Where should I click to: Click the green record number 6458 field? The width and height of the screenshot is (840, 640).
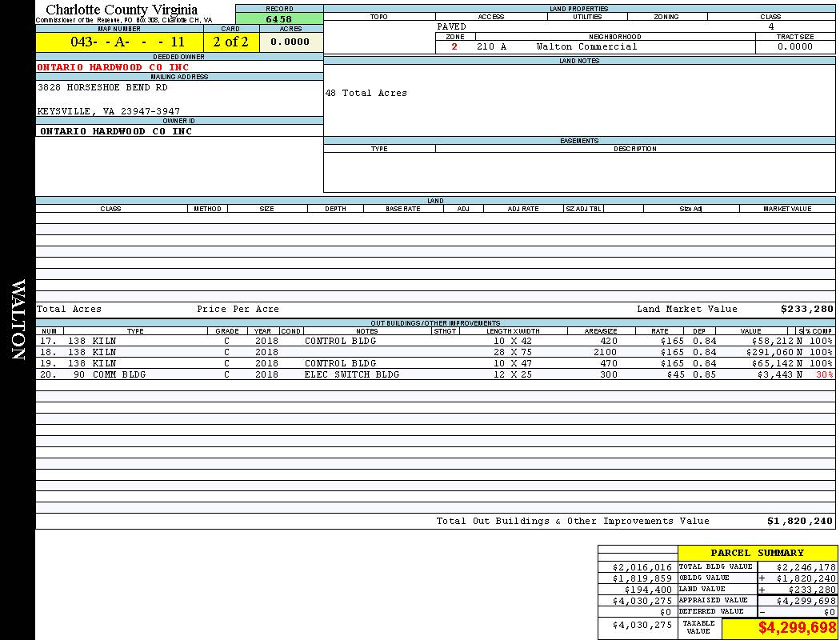(278, 19)
